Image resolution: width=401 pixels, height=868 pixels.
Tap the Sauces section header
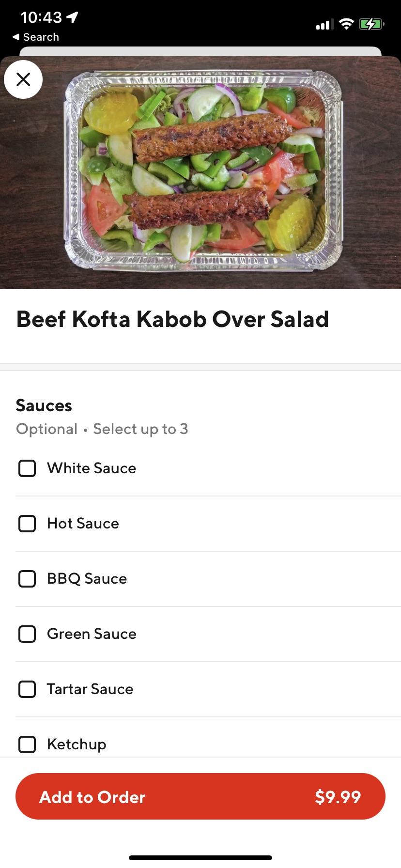[44, 405]
